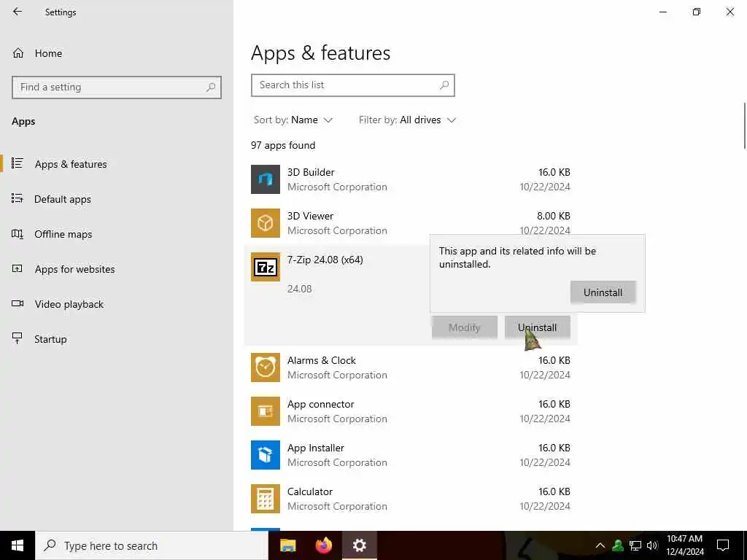Click the Apps for websites icon
This screenshot has width=747, height=560.
point(18,268)
